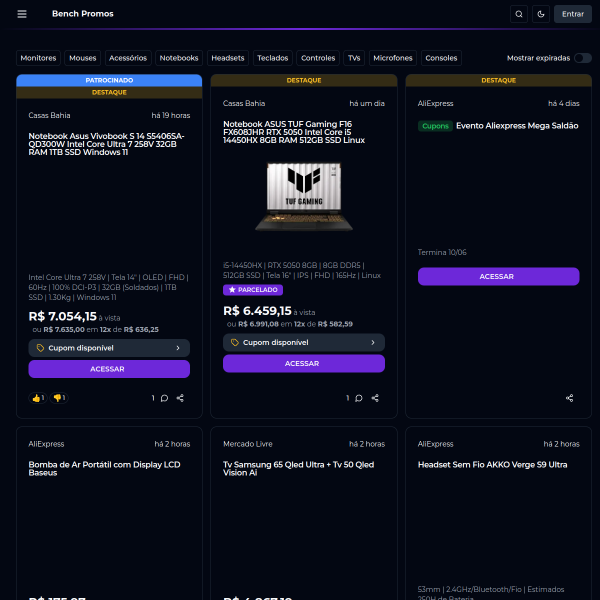Viewport: 600px width, 600px height.
Task: Filter by Headsets category
Action: (228, 58)
